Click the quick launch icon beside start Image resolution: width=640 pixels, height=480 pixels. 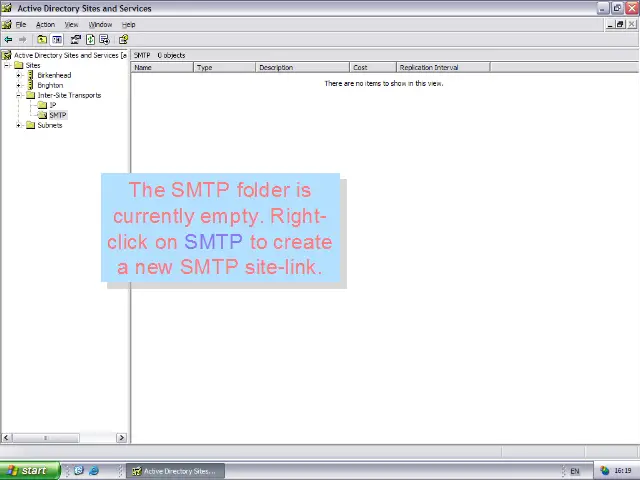[79, 471]
